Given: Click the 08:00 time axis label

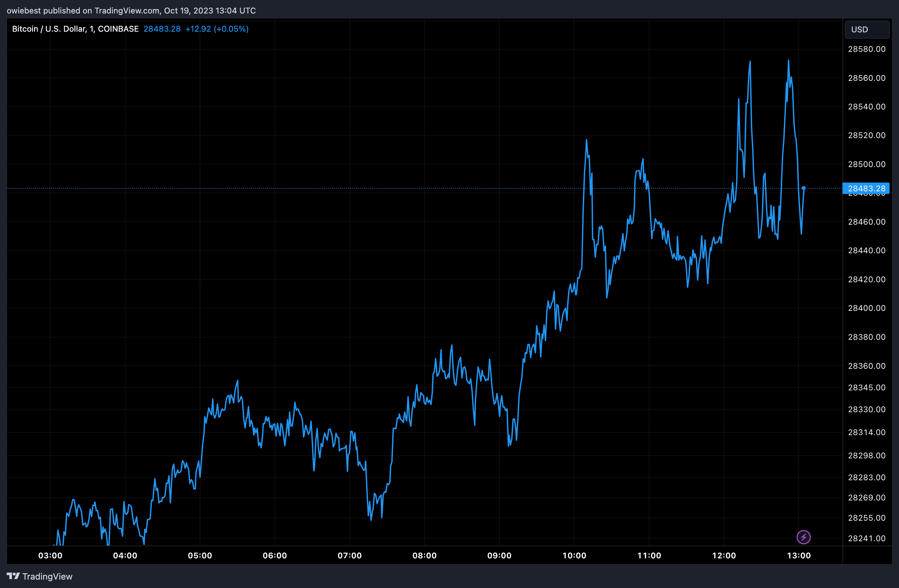Looking at the screenshot, I should pos(424,555).
